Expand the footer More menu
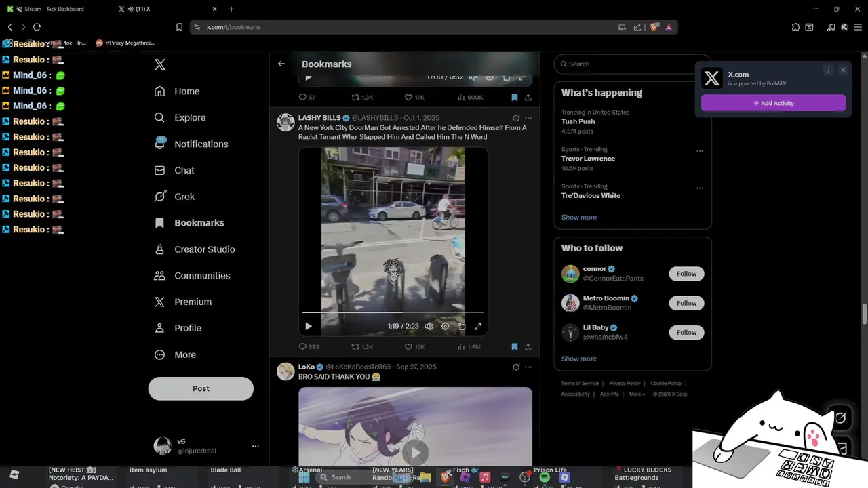868x488 pixels. [637, 394]
